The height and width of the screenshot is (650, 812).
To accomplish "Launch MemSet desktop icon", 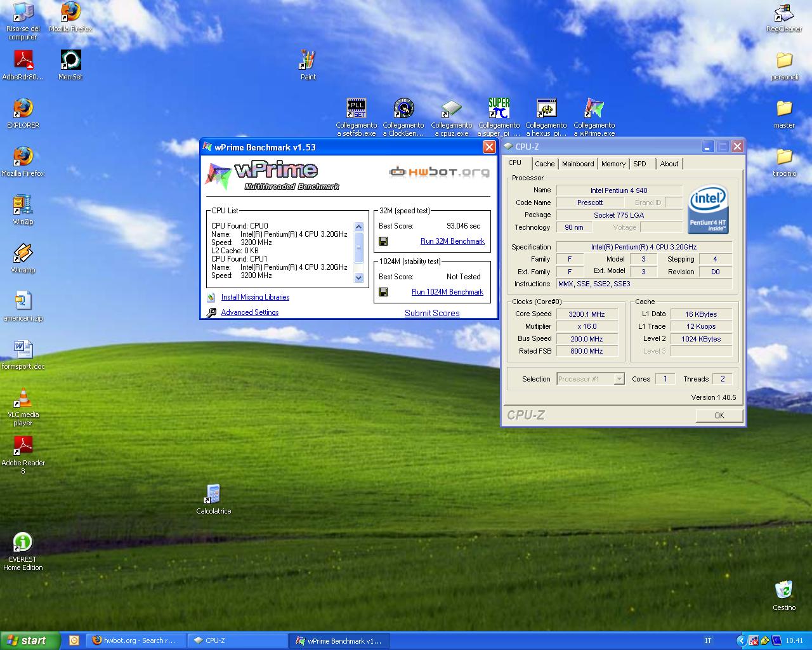I will [70, 65].
